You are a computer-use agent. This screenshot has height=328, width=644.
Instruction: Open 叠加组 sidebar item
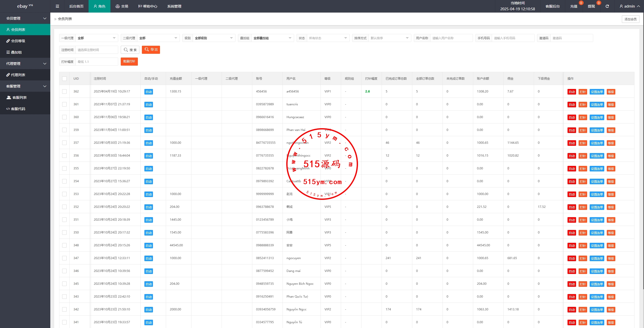click(x=16, y=52)
